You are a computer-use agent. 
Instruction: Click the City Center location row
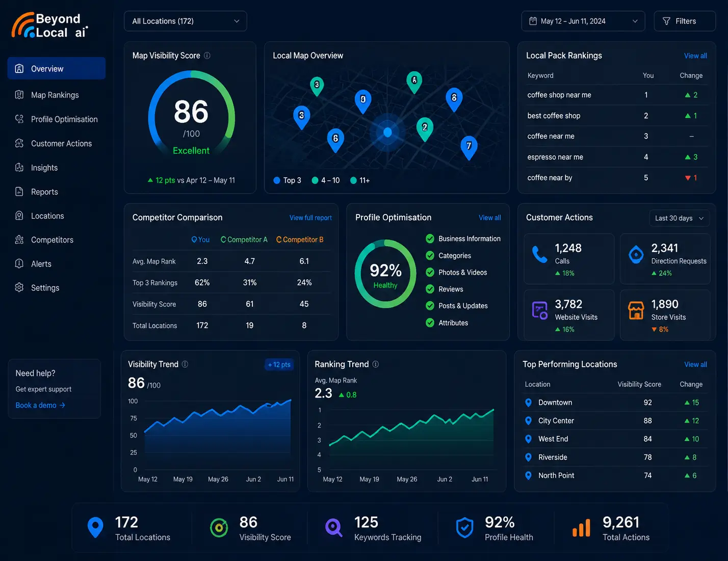click(615, 420)
